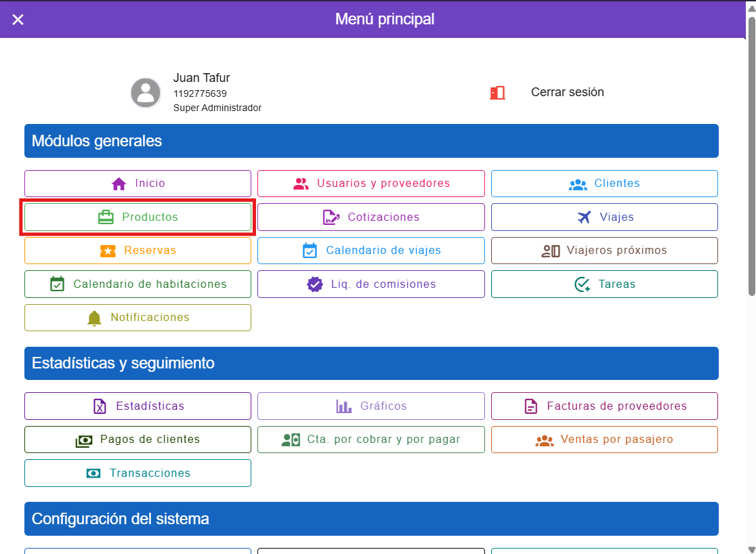The image size is (756, 554).
Task: Close the Menú principal with X
Action: (x=18, y=20)
